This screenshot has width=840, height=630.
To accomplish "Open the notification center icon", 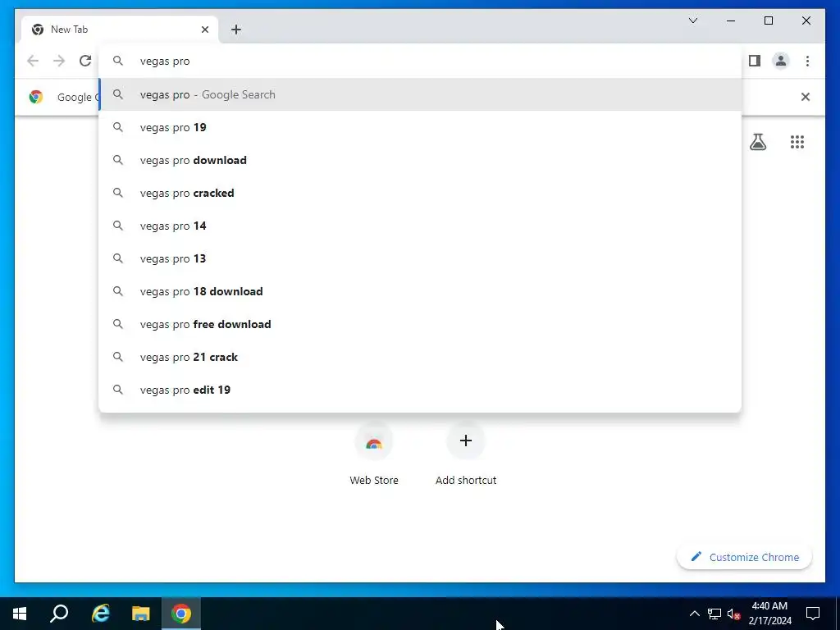I will (813, 614).
